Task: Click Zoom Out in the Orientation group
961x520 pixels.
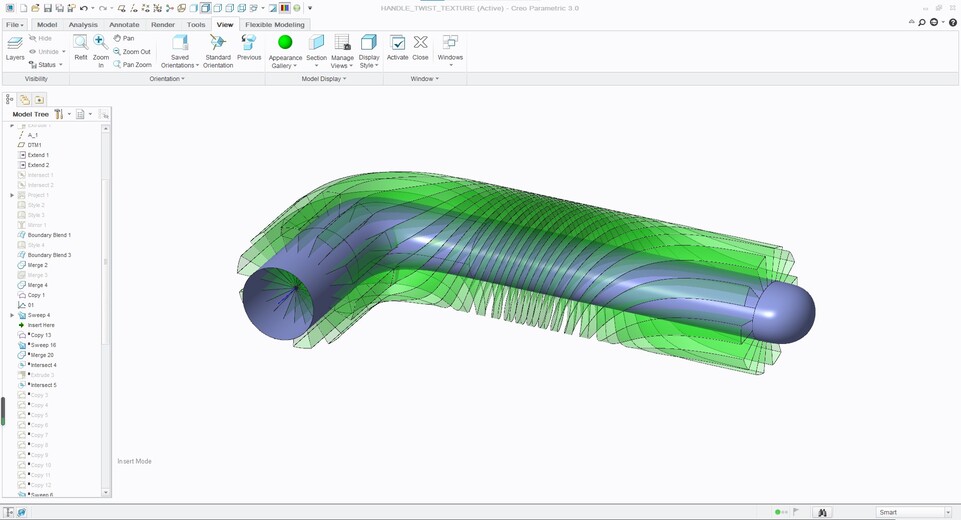Action: click(132, 52)
